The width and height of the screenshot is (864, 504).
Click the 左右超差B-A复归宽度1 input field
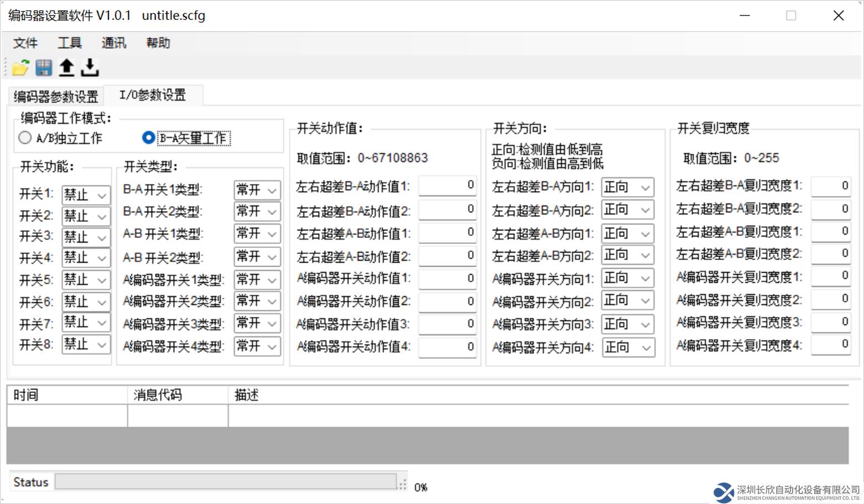tap(830, 186)
